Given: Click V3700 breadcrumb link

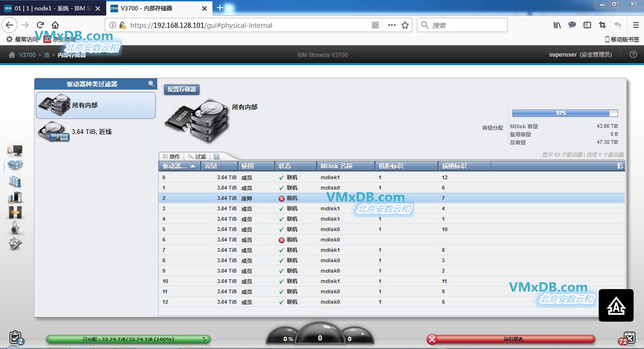Looking at the screenshot, I should (27, 55).
